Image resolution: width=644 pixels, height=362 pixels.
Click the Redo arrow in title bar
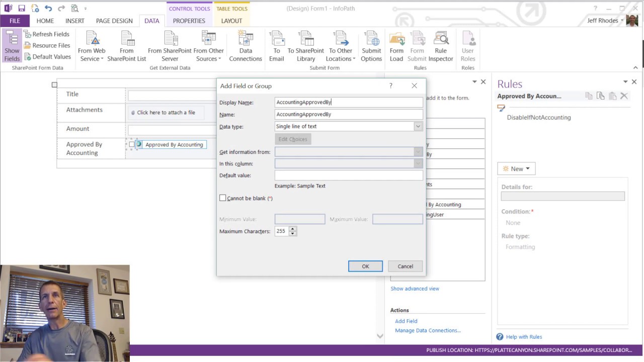(x=61, y=8)
